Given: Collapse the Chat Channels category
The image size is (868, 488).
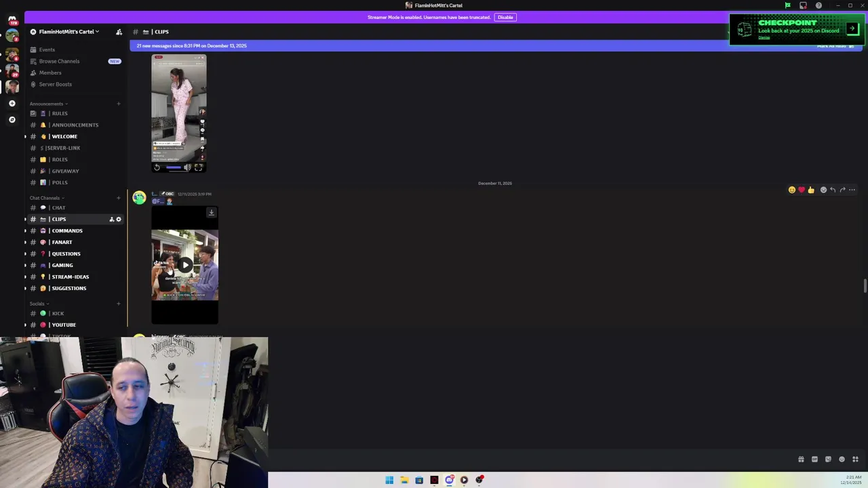Looking at the screenshot, I should [47, 198].
